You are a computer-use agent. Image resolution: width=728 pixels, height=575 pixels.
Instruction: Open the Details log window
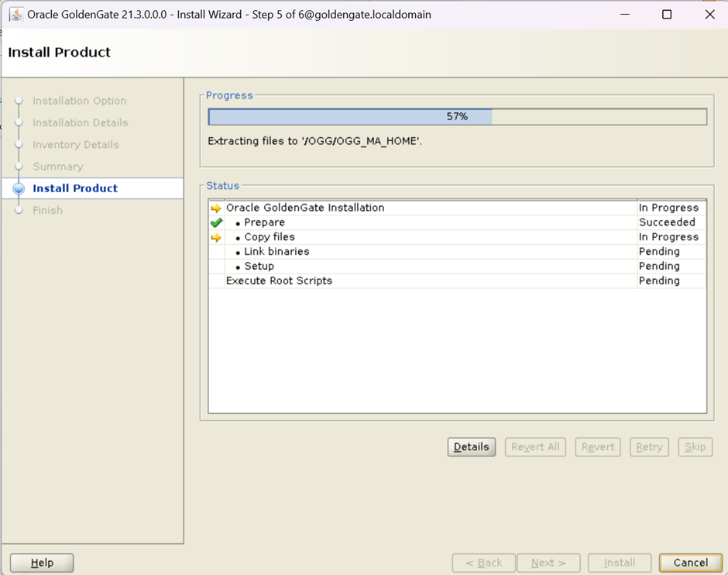pos(471,447)
